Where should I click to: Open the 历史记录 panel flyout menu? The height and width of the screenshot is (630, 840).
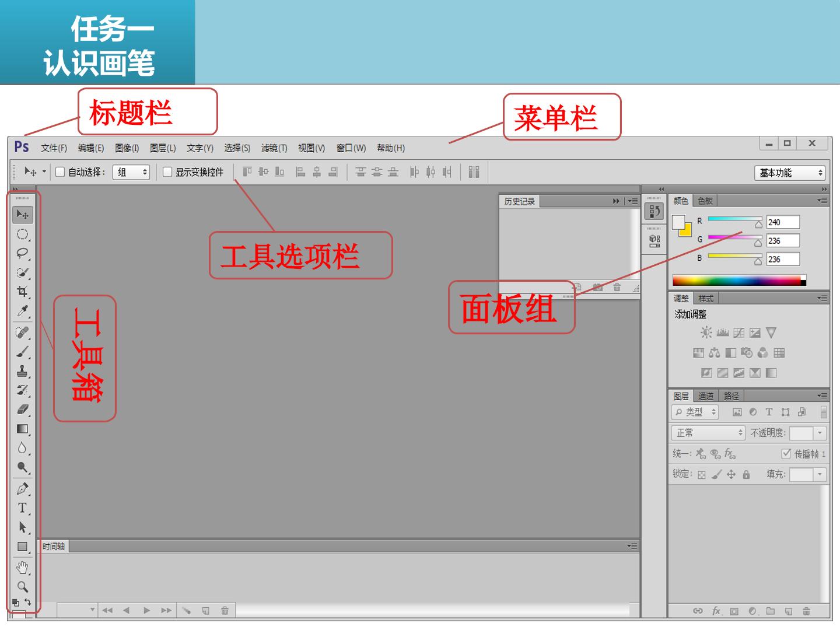point(633,201)
